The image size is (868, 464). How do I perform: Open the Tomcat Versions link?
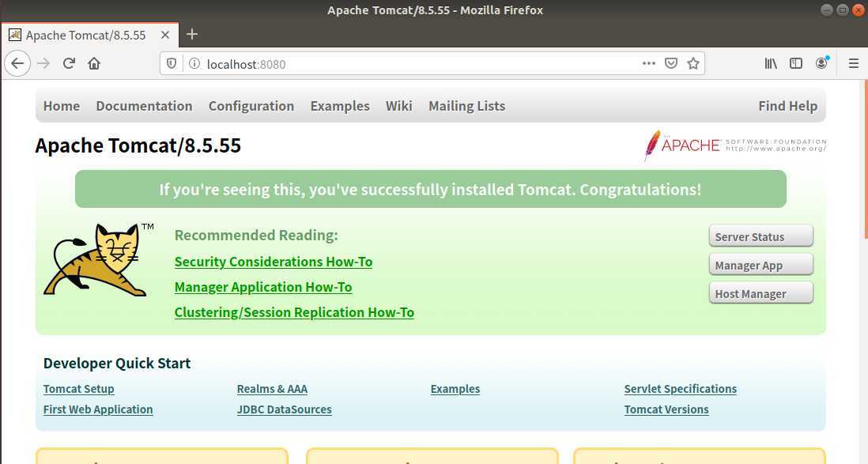tap(666, 409)
